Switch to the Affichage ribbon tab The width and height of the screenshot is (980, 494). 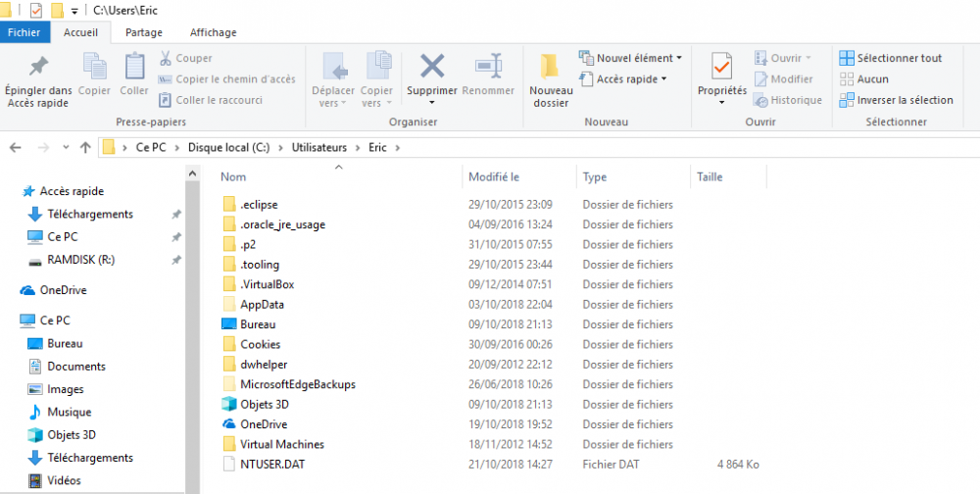(213, 32)
